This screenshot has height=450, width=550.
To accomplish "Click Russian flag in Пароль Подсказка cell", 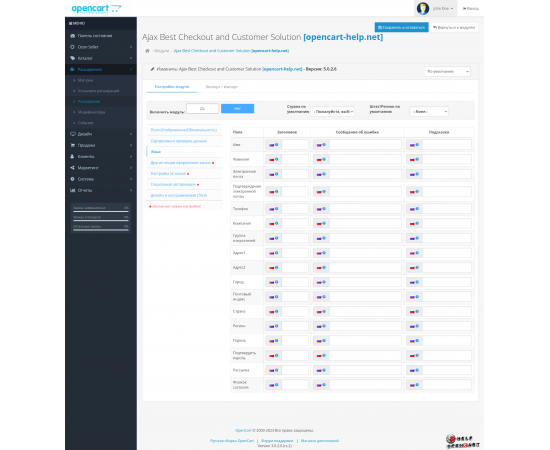I will (x=412, y=341).
